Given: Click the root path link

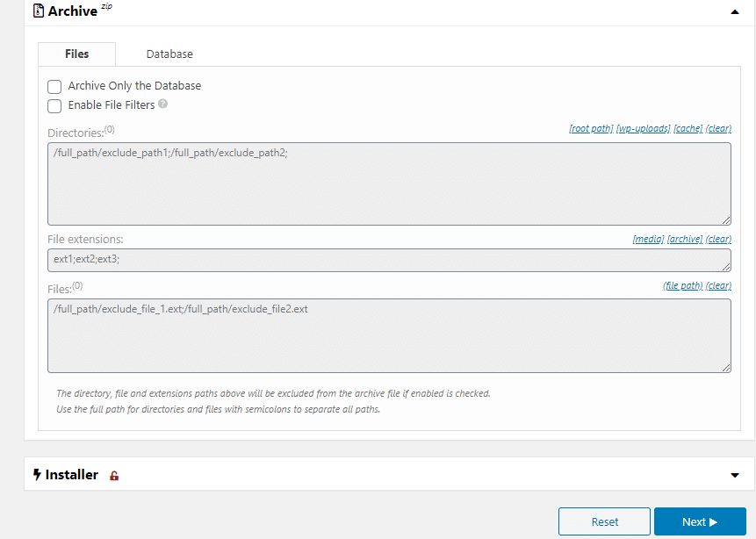Looking at the screenshot, I should [x=590, y=128].
